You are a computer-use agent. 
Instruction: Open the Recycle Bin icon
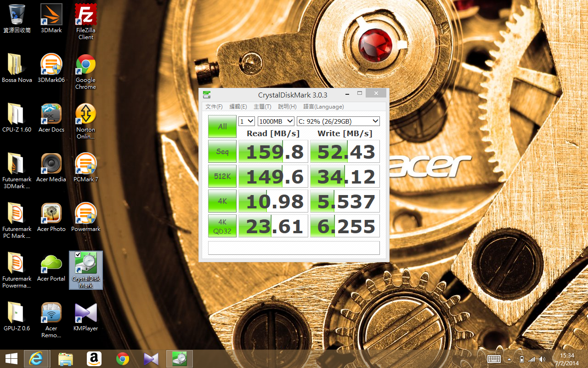click(17, 18)
